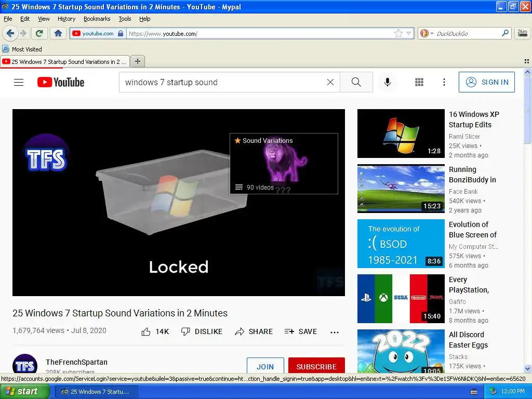Click the 26m toolbar button
The height and width of the screenshot is (399, 532).
coord(523,33)
